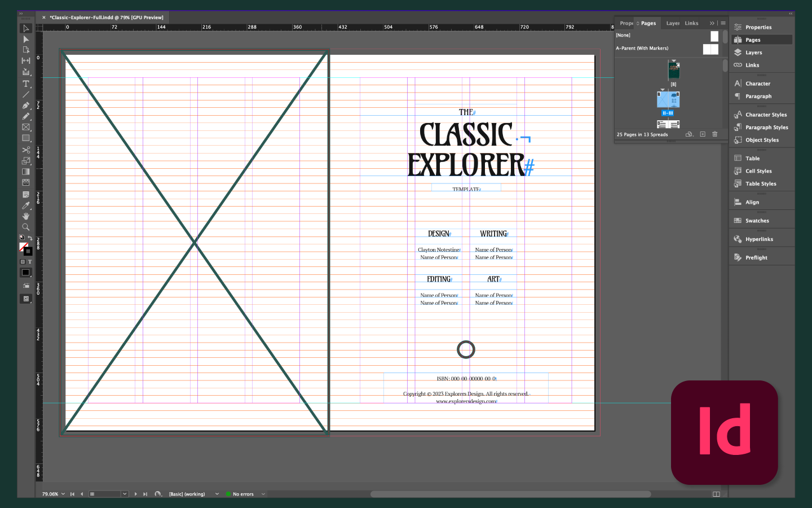The height and width of the screenshot is (508, 812).
Task: Select the Rectangle Frame tool
Action: tap(26, 128)
